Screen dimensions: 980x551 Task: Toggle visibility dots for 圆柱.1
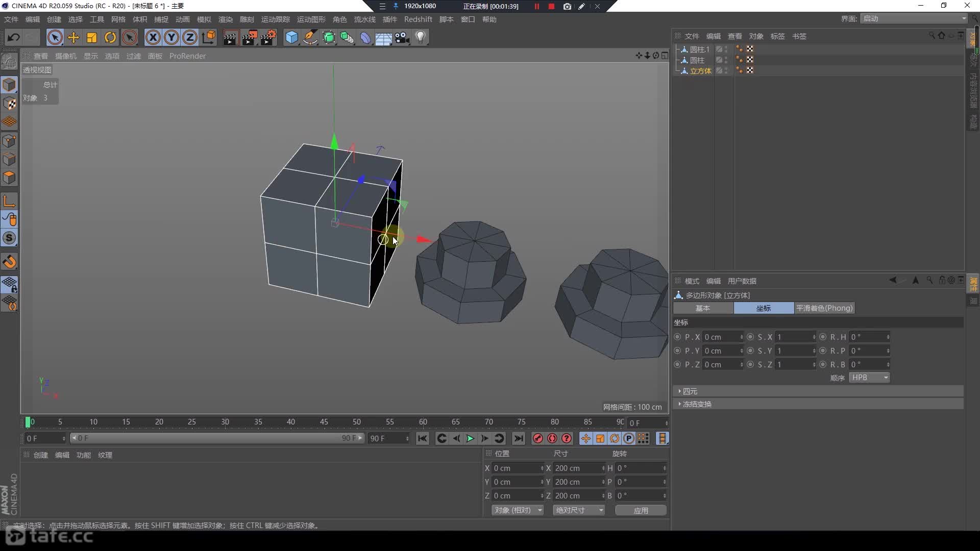[726, 49]
